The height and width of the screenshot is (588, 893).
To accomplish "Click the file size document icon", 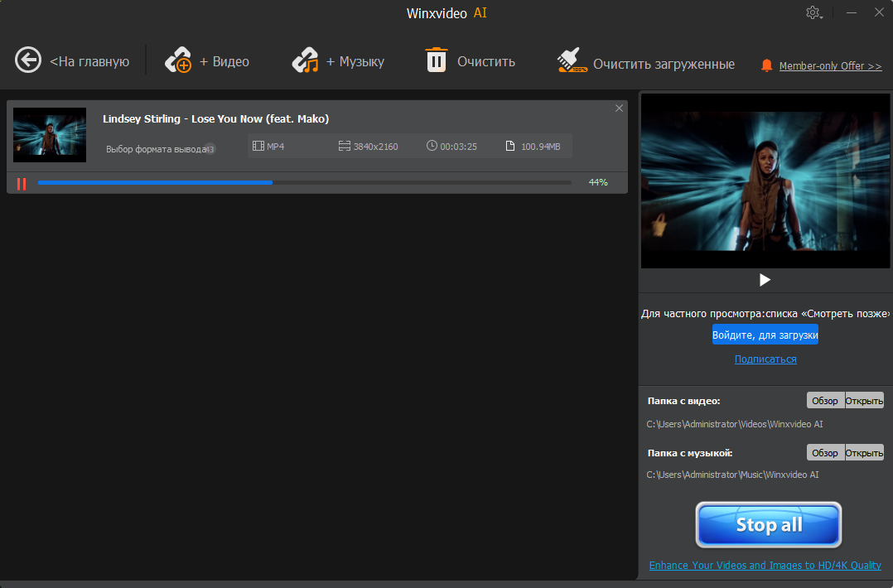I will coord(510,147).
